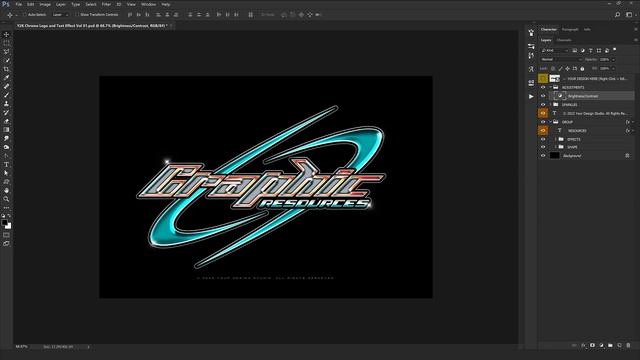
Task: Select the Gradient tool
Action: [x=6, y=129]
